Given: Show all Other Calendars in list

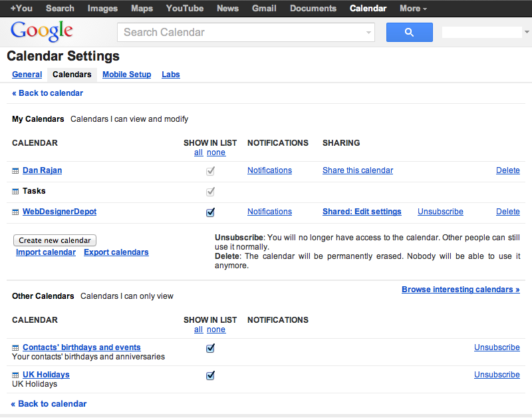Looking at the screenshot, I should pyautogui.click(x=198, y=329).
